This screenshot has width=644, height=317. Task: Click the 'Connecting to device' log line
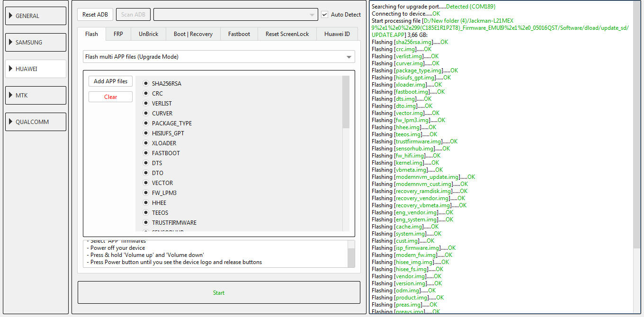coord(406,14)
